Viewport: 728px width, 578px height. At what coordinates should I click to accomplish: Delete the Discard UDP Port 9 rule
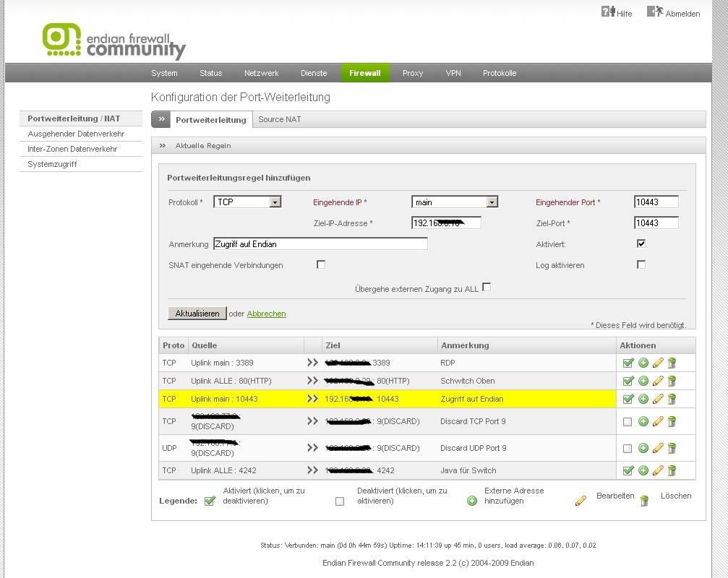coord(672,448)
